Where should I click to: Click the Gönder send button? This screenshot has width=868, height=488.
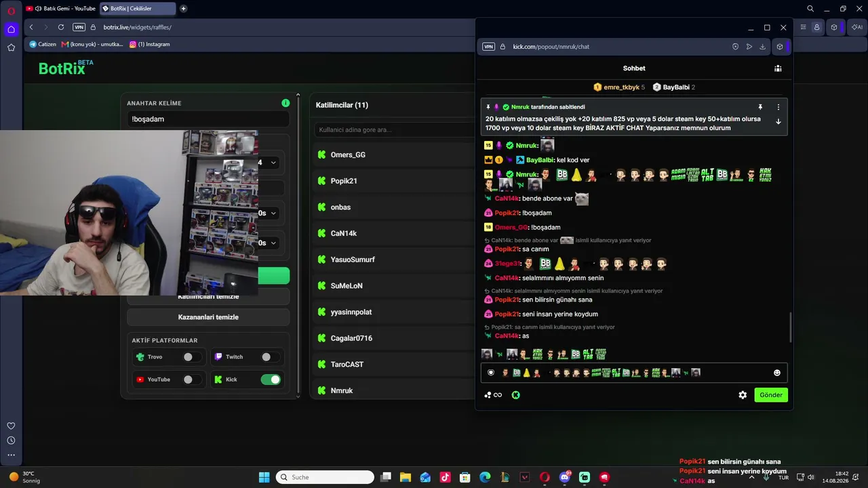click(x=771, y=395)
